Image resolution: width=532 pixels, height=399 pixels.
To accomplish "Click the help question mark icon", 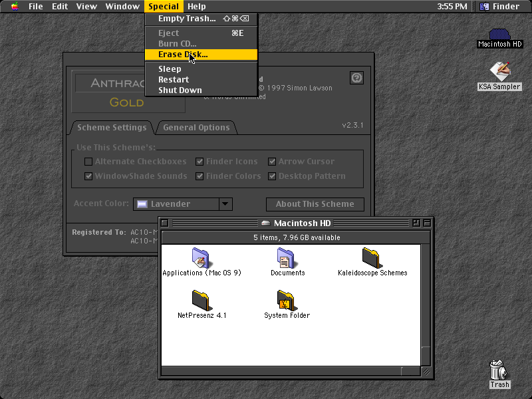I will pos(356,78).
